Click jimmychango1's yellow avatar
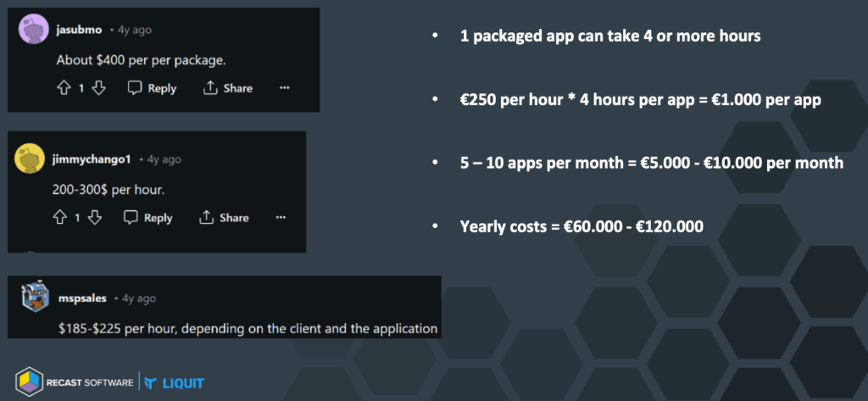The height and width of the screenshot is (401, 868). pos(31,159)
